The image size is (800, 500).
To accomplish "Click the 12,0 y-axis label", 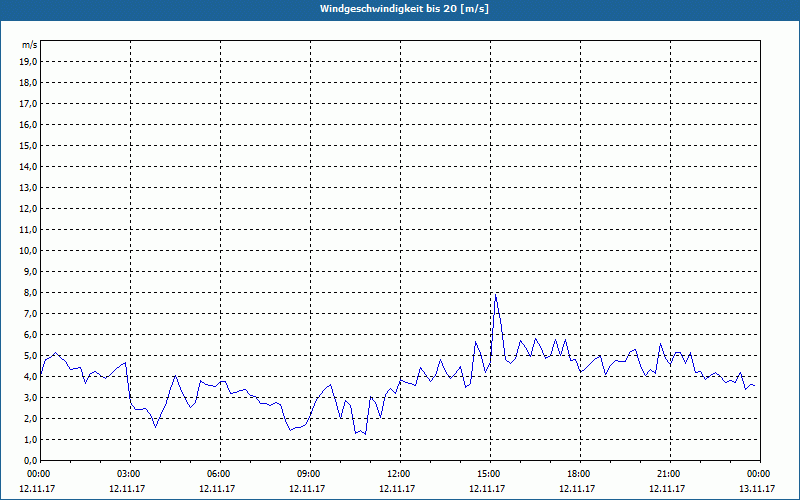I will (28, 209).
